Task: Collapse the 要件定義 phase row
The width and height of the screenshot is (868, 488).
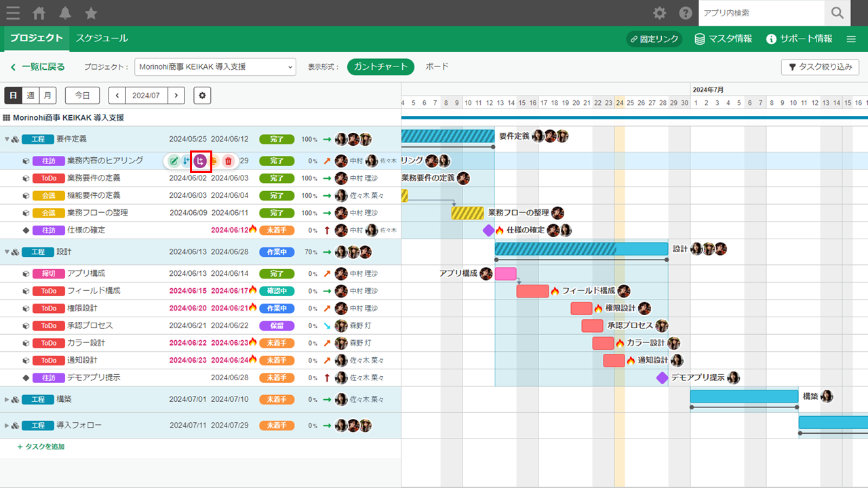Action: (x=7, y=140)
